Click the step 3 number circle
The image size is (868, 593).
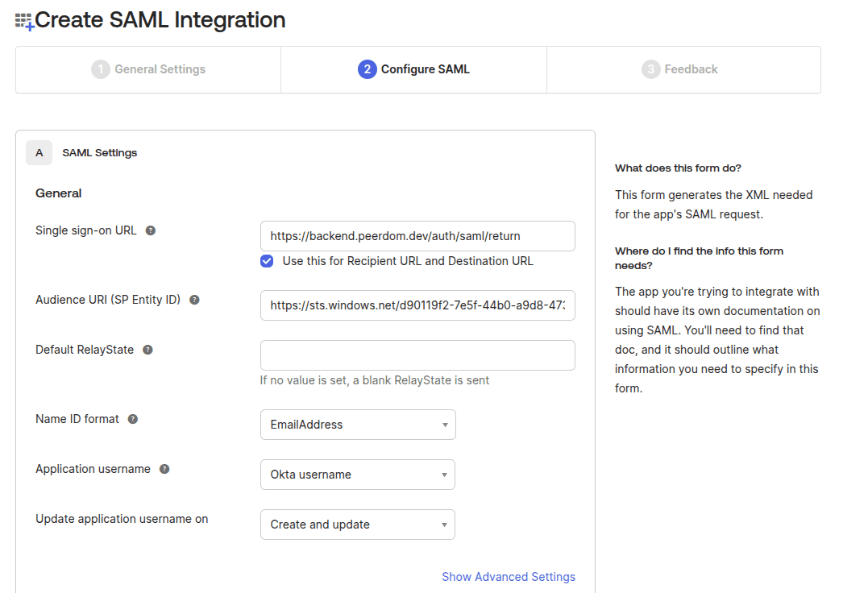[x=650, y=69]
